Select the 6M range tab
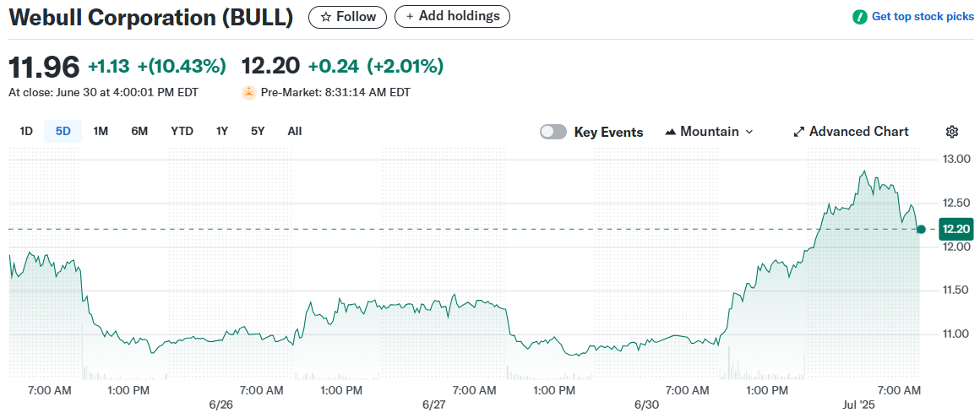Image resolution: width=980 pixels, height=413 pixels. 139,131
